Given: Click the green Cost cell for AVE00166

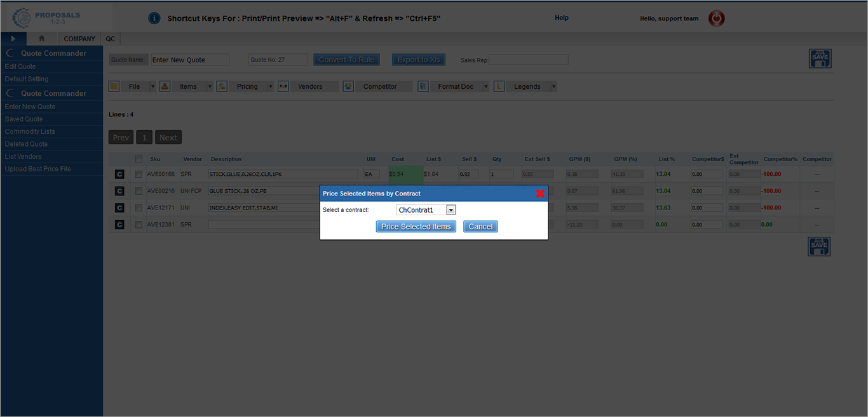Looking at the screenshot, I should [x=405, y=174].
